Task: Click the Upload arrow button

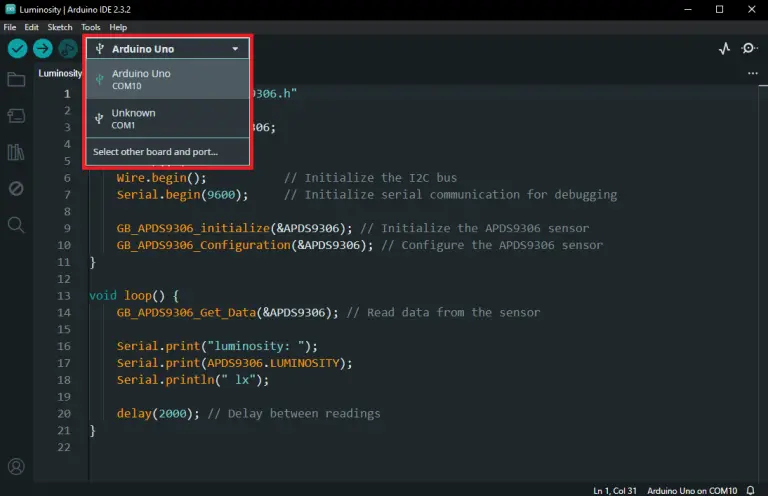Action: tap(43, 48)
